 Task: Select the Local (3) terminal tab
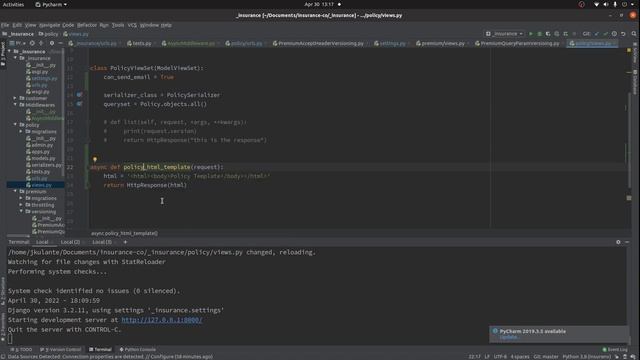pos(102,242)
